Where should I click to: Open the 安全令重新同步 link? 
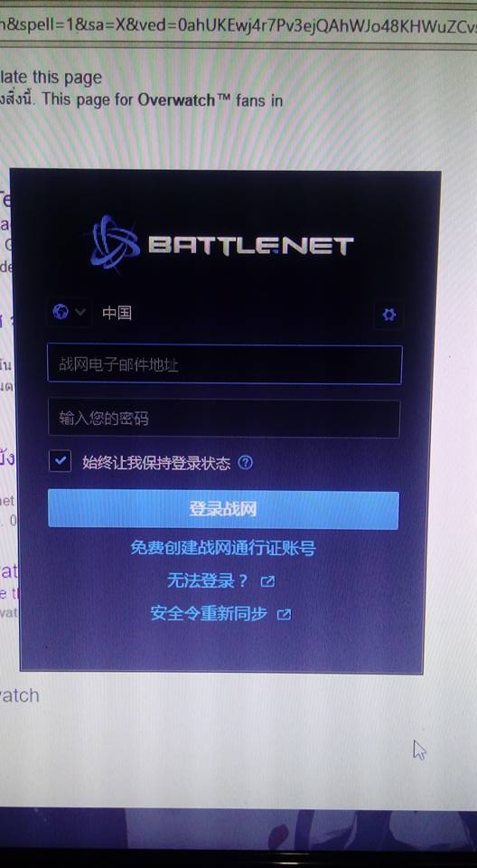[x=209, y=613]
